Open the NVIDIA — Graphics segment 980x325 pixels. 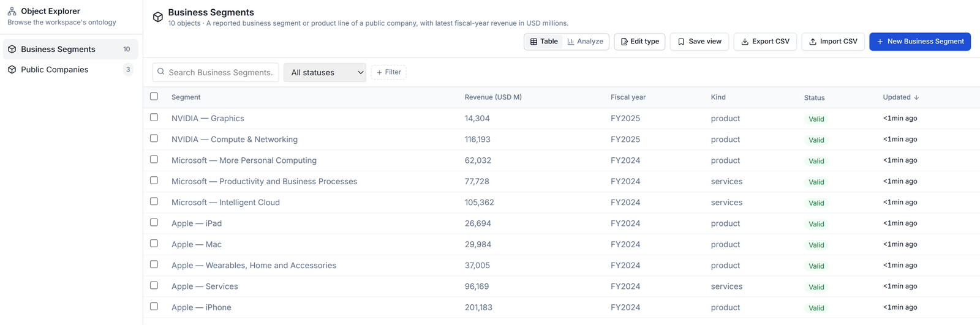(x=208, y=119)
